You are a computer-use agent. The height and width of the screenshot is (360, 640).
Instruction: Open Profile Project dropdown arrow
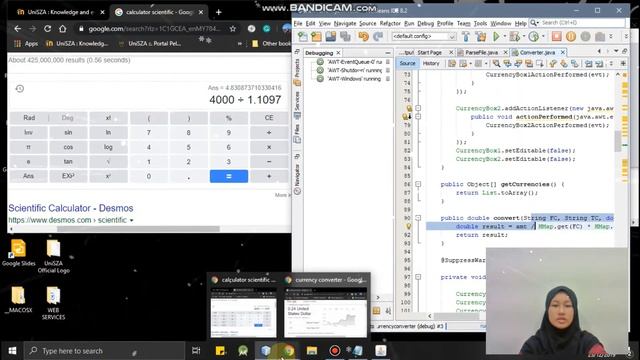[543, 37]
